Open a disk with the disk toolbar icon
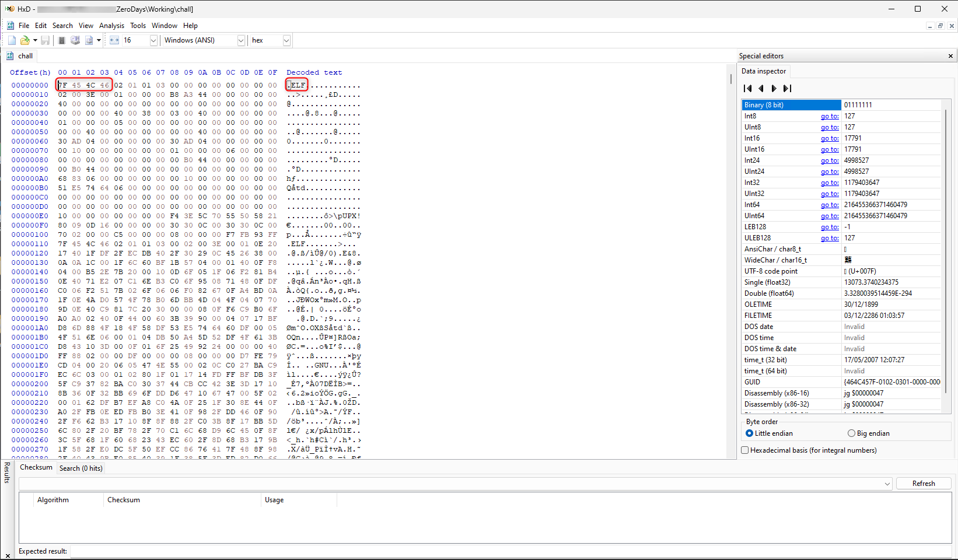This screenshot has height=560, width=958. pos(75,40)
